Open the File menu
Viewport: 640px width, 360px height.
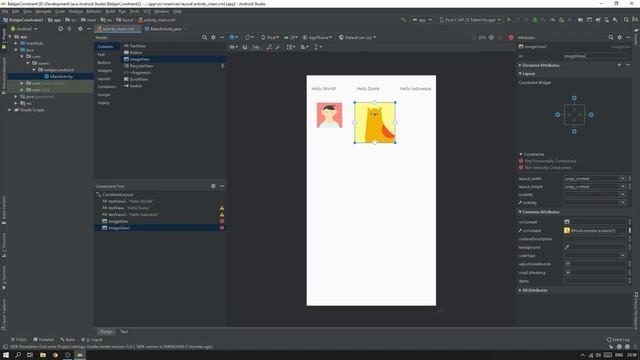click(5, 11)
